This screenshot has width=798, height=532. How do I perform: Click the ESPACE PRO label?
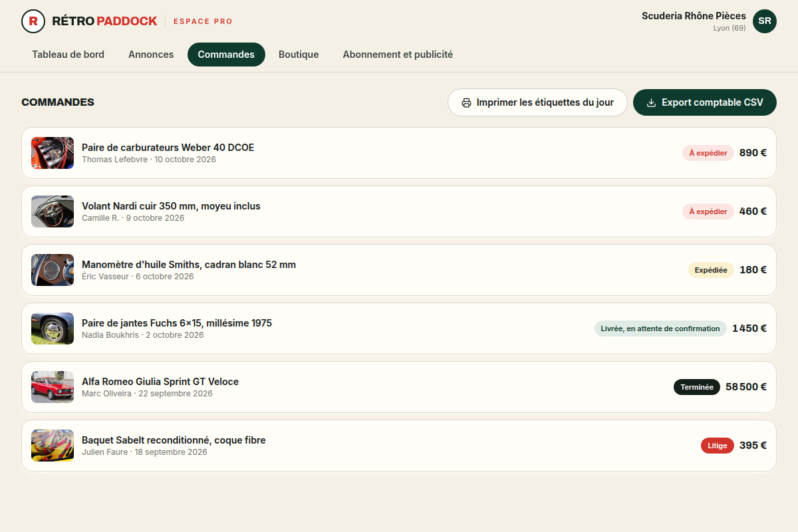tap(203, 21)
